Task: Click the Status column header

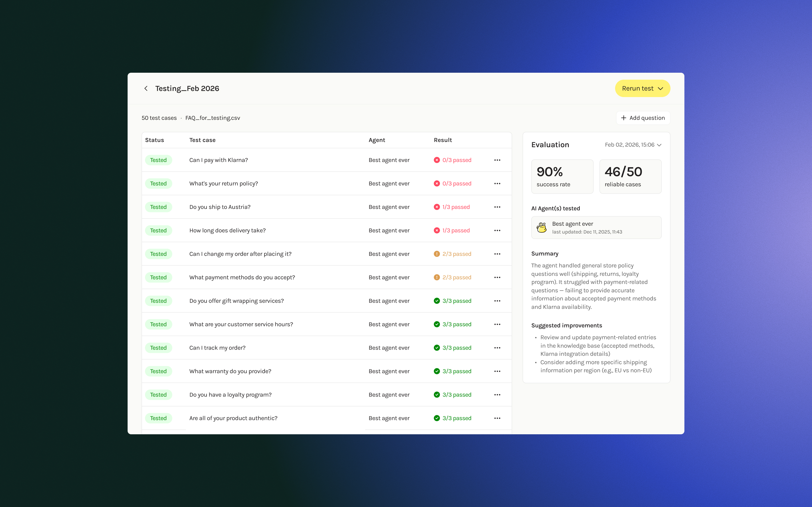Action: point(154,140)
